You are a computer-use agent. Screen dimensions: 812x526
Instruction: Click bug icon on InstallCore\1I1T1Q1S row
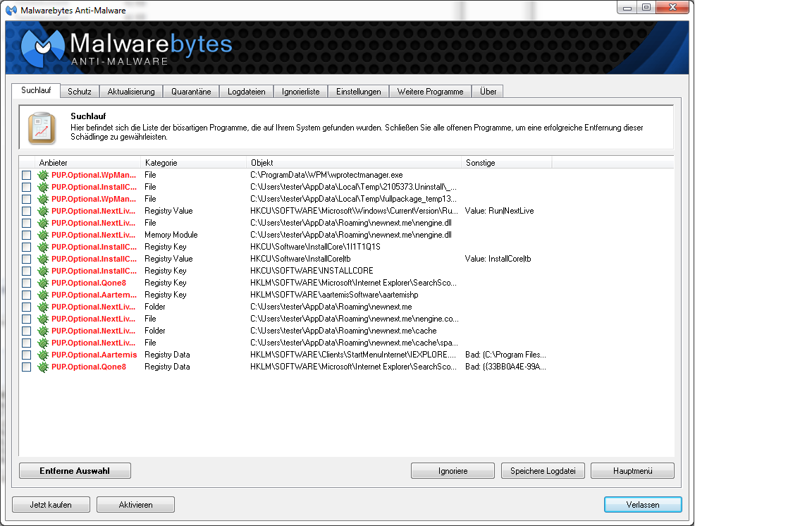(x=43, y=247)
